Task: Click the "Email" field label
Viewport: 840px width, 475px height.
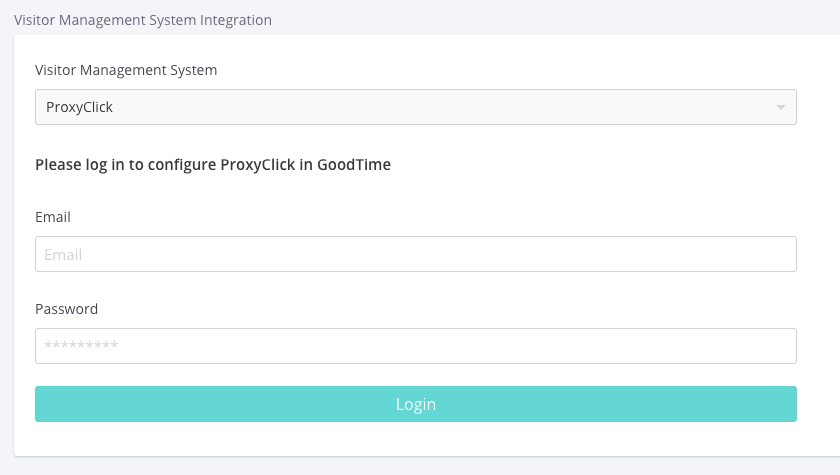Action: pyautogui.click(x=53, y=217)
